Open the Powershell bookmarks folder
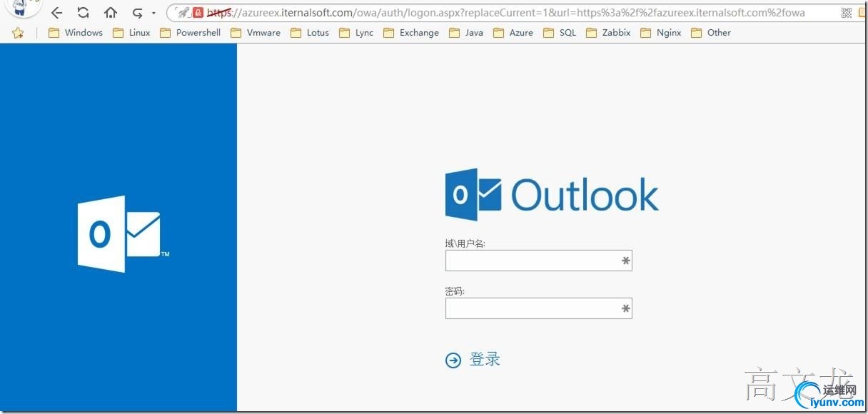The width and height of the screenshot is (868, 414). click(190, 33)
